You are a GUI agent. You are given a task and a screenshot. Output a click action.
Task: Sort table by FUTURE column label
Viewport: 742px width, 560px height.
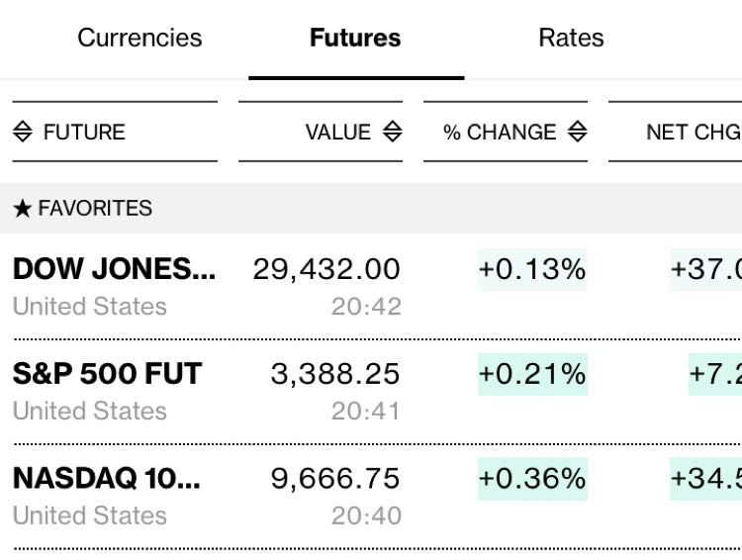[x=84, y=132]
